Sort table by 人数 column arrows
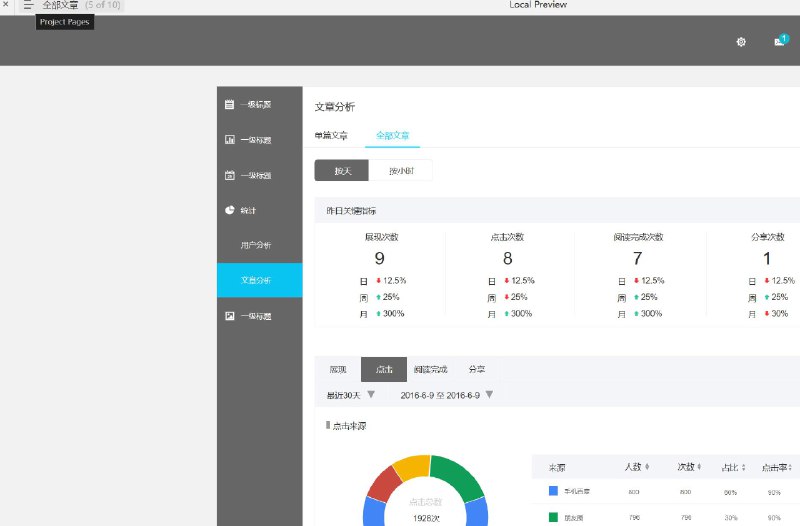The width and height of the screenshot is (800, 526). pos(647,466)
